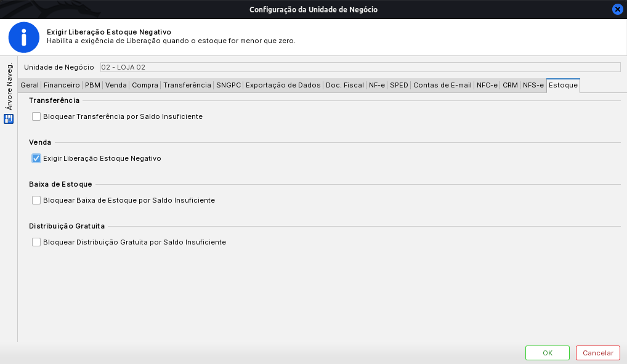Click the active Estoque tab

tap(563, 85)
